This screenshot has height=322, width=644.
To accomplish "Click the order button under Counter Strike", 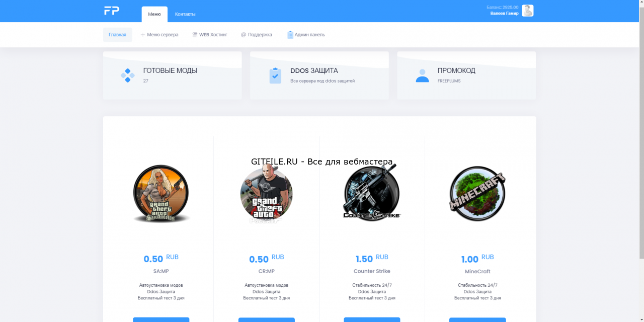I will point(372,319).
